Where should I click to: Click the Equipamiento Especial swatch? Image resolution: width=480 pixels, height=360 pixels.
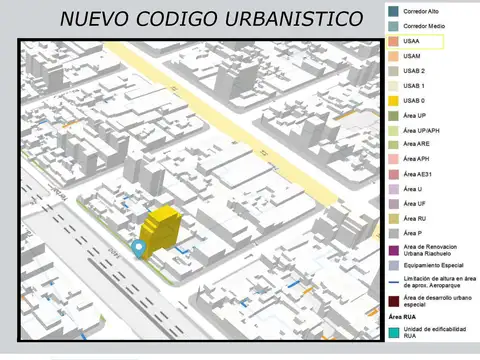pos(393,266)
